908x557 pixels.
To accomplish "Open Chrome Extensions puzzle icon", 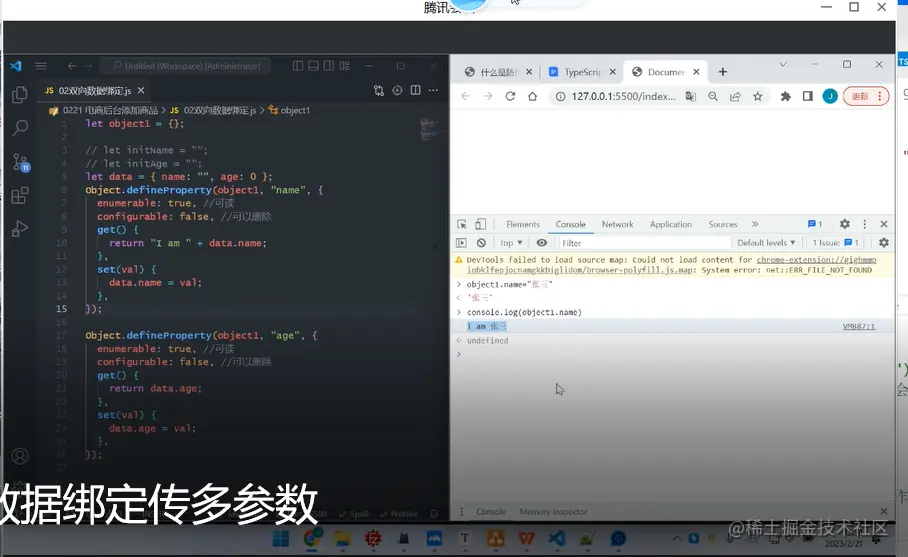I will [x=785, y=96].
